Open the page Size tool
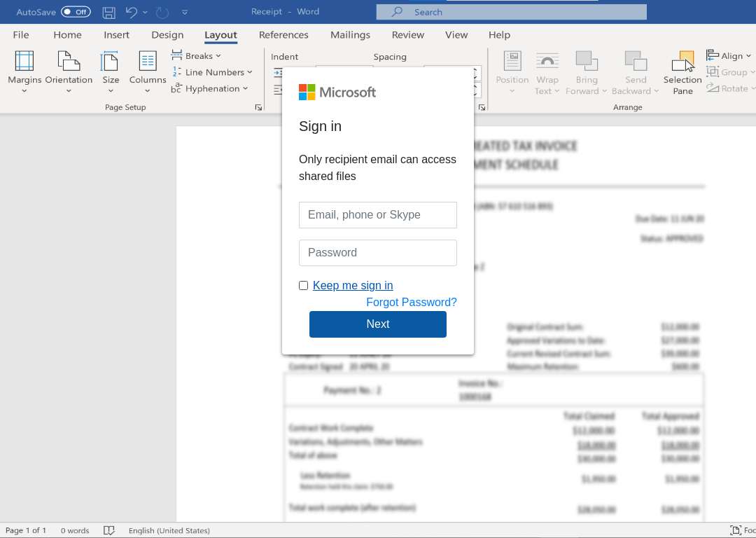Image resolution: width=756 pixels, height=538 pixels. pos(111,72)
